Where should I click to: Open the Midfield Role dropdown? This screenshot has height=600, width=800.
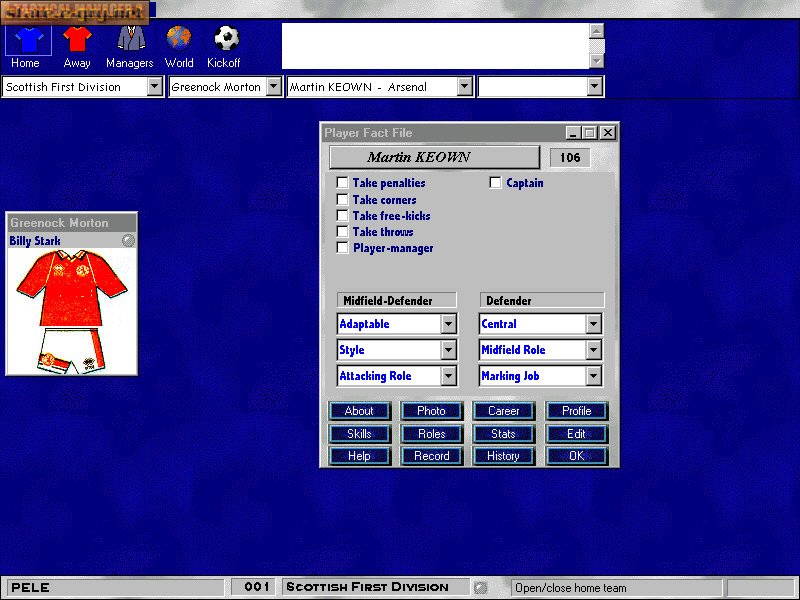click(593, 350)
